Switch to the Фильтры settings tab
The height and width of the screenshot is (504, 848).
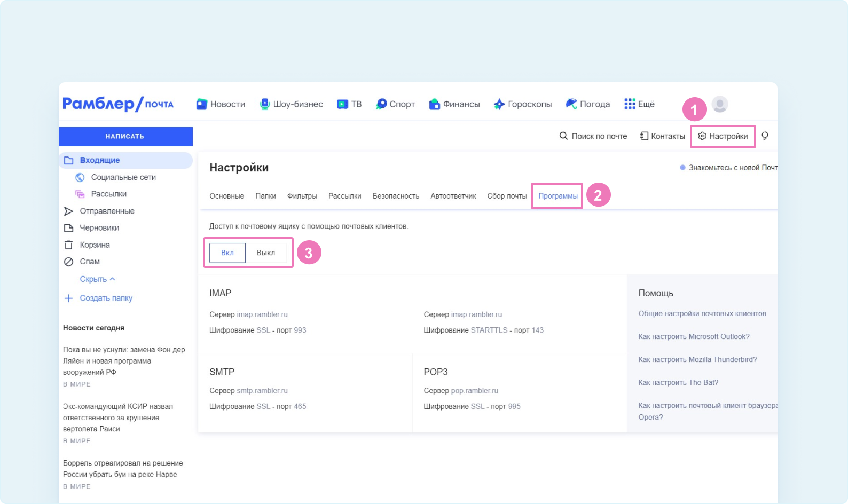[302, 196]
